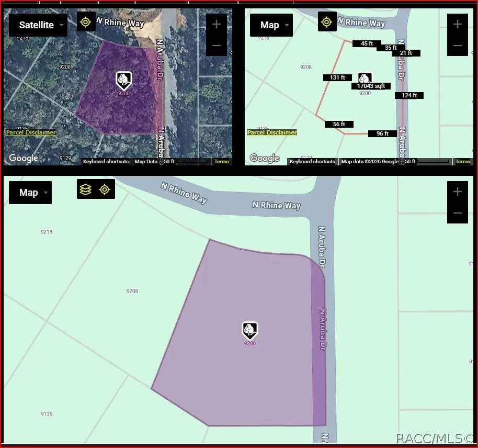Click the 17043 sqft area label
The height and width of the screenshot is (448, 478).
pos(371,86)
